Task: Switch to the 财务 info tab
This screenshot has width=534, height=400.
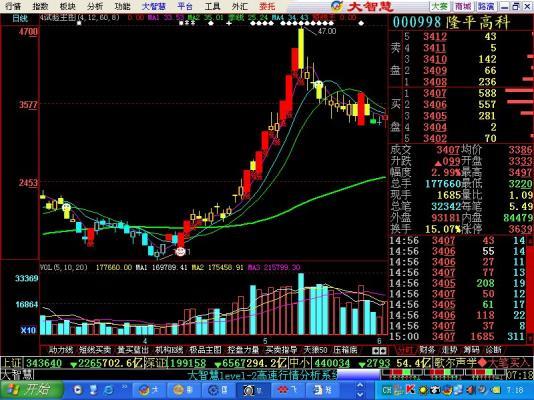Action: [x=427, y=350]
